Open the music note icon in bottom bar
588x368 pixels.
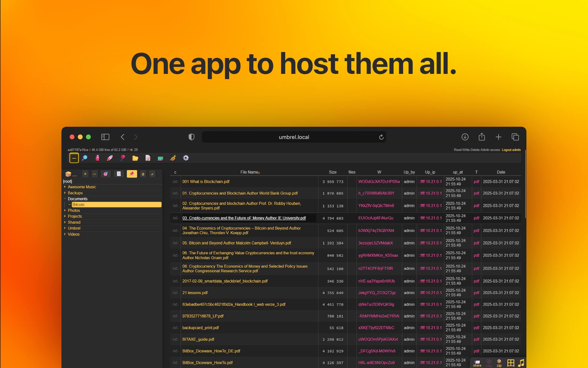click(522, 362)
